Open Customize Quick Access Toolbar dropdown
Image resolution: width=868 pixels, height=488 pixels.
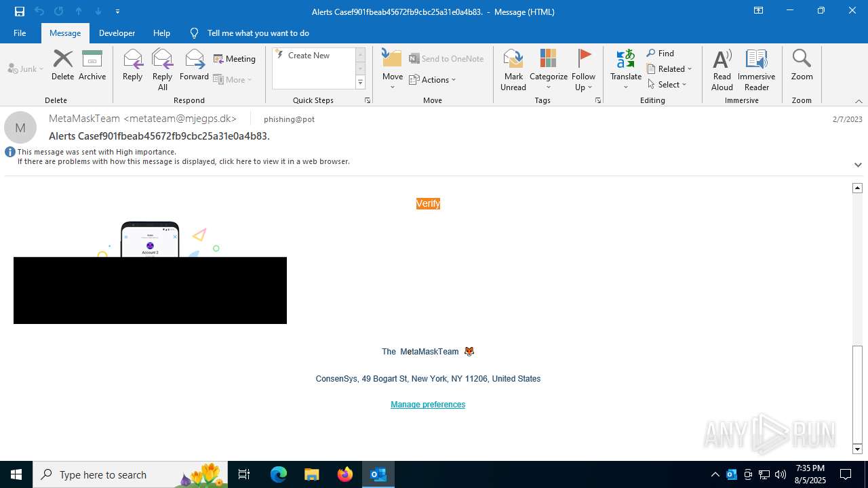(x=118, y=12)
